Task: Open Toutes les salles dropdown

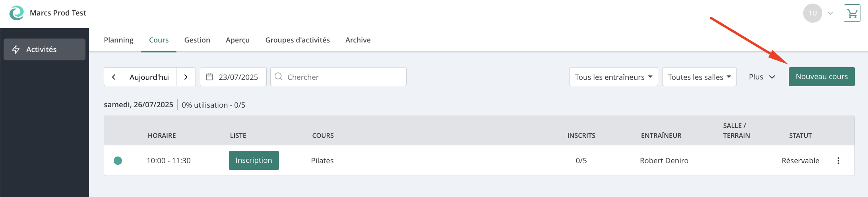Action: [699, 77]
